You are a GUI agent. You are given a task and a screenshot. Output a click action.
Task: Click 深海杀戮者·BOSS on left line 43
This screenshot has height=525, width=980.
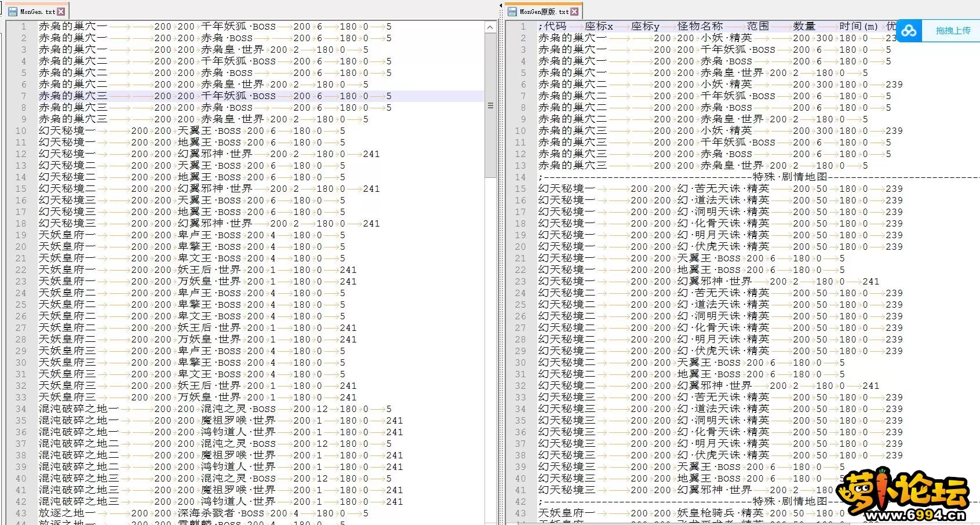221,513
